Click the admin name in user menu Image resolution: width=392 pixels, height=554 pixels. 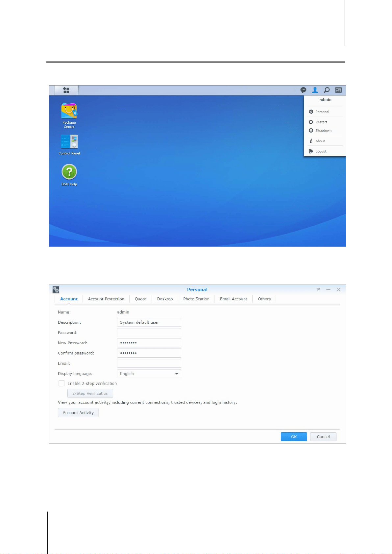[325, 100]
